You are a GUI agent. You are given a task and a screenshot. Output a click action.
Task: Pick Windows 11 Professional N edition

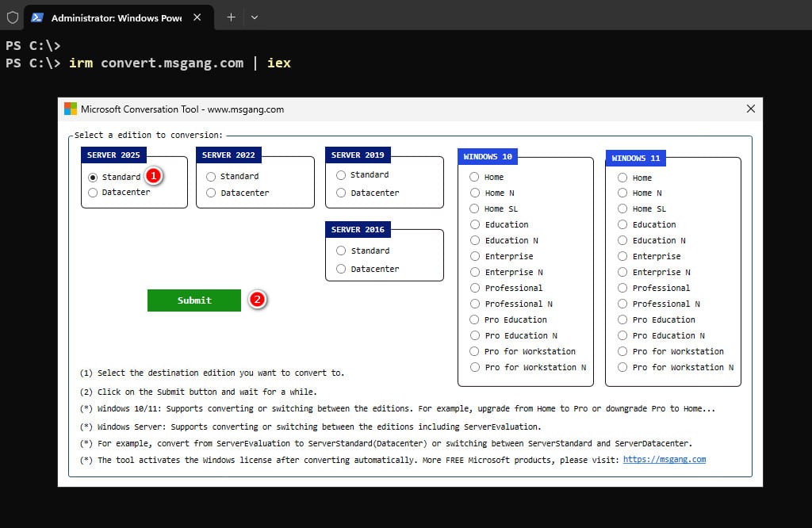(622, 304)
